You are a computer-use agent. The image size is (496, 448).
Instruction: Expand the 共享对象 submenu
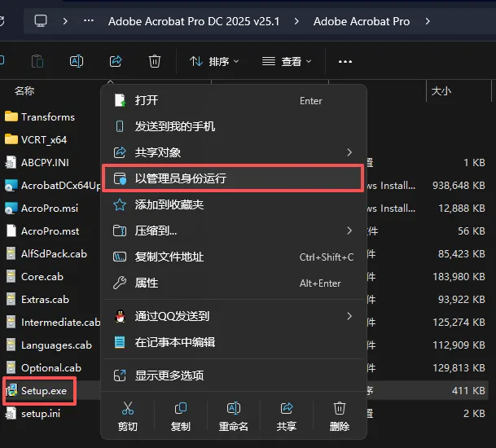tap(234, 152)
